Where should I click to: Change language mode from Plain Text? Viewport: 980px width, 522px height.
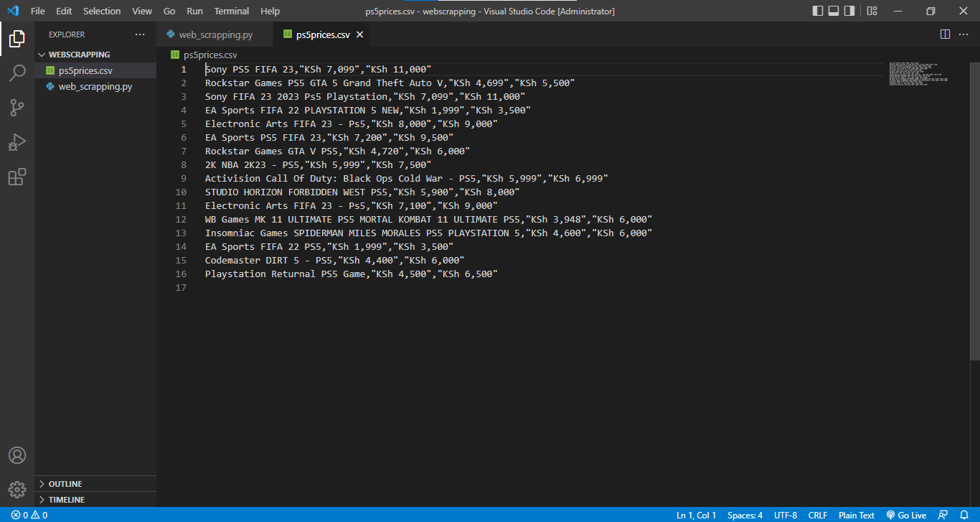click(857, 515)
